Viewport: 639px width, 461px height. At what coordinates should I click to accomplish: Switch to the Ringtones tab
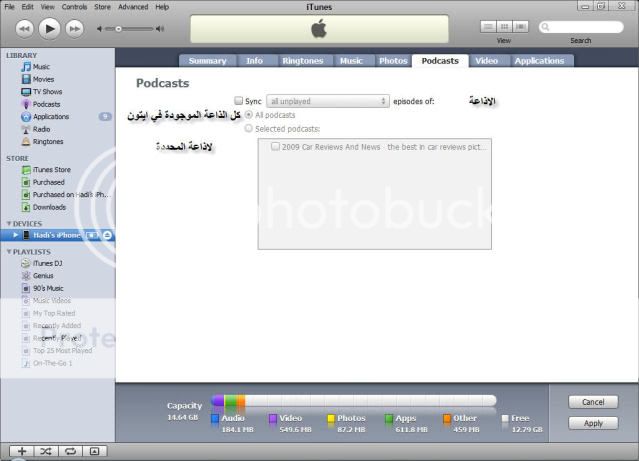coord(302,61)
